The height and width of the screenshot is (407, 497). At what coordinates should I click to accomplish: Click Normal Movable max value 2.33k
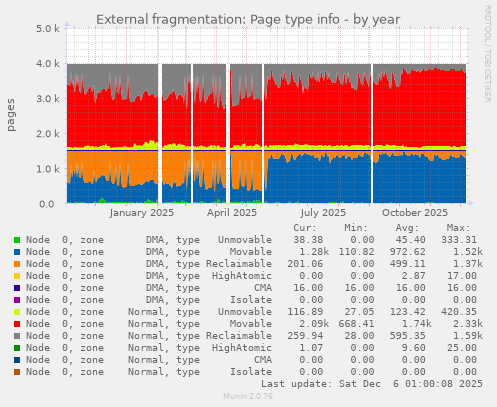(x=468, y=324)
